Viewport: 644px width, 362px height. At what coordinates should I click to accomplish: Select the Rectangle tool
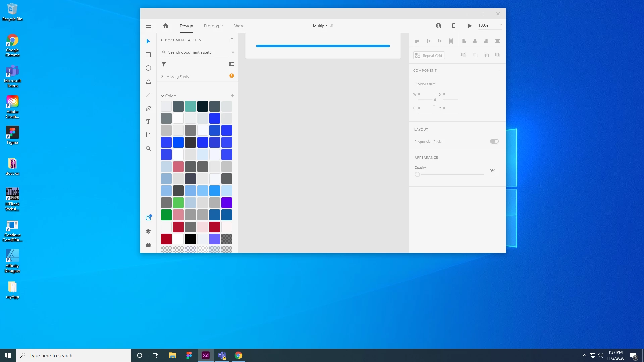[x=148, y=55]
